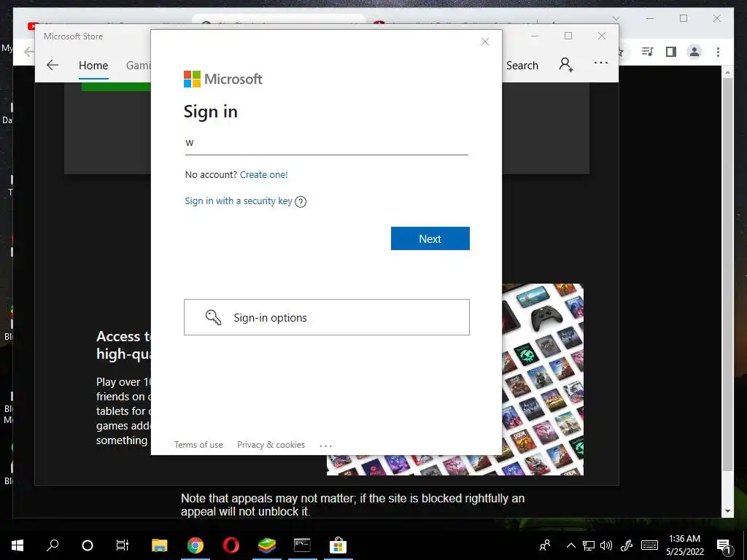Open File Explorer from taskbar
The image size is (747, 560).
(x=160, y=545)
